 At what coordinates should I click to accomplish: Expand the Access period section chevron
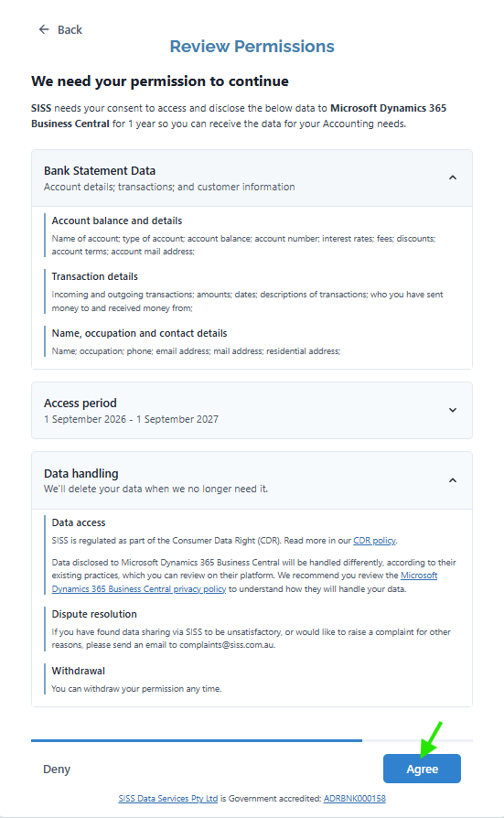click(453, 411)
